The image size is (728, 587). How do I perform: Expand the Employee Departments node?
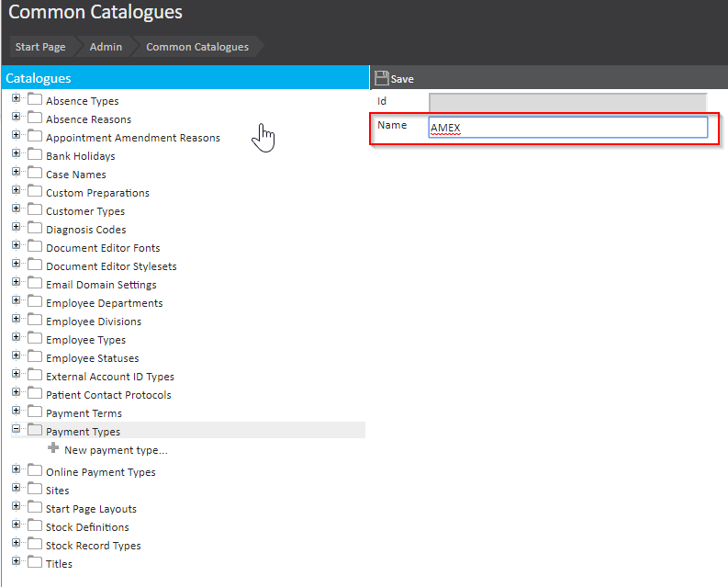click(17, 301)
